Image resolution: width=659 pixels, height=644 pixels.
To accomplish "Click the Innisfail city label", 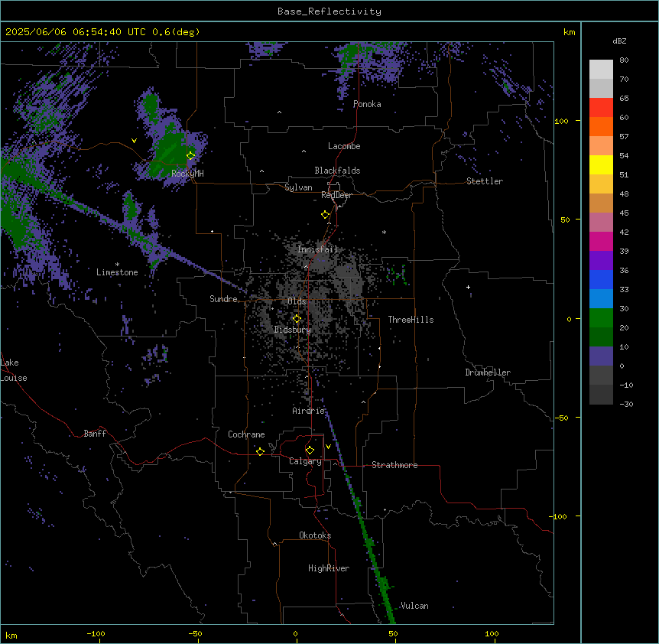I will [x=318, y=249].
